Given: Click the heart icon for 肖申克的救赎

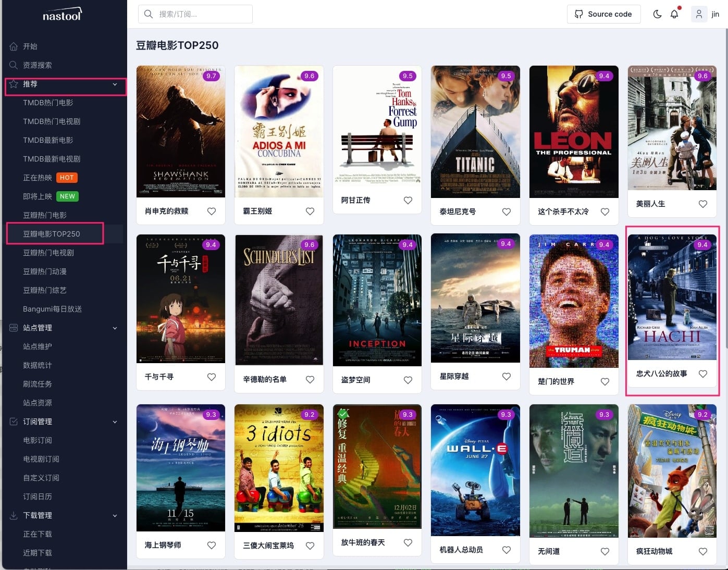Looking at the screenshot, I should (212, 211).
